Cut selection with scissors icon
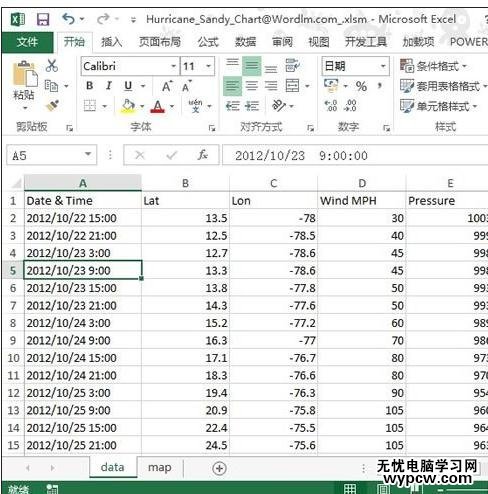The image size is (488, 494). [52, 66]
